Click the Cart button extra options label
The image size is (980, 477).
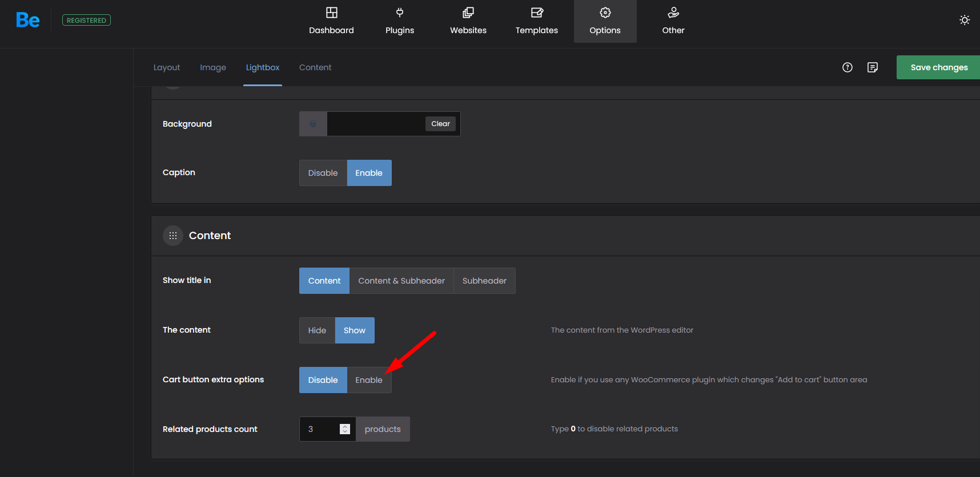(213, 379)
